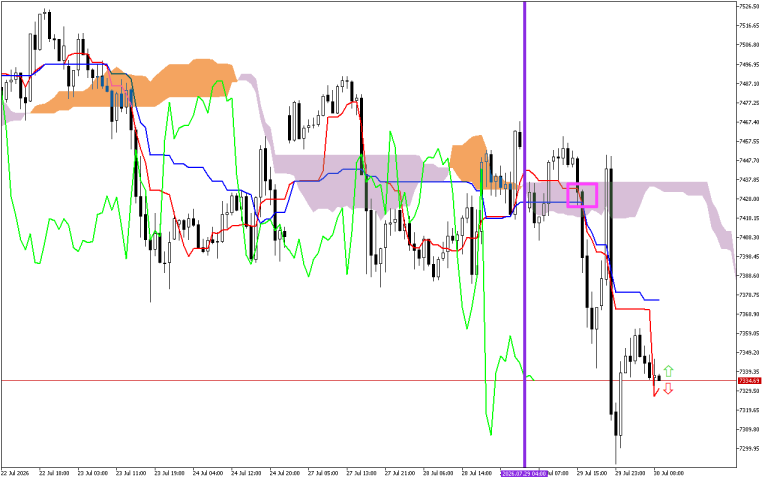Click the 7467.40 price axis label
This screenshot has width=768, height=480.
749,122
